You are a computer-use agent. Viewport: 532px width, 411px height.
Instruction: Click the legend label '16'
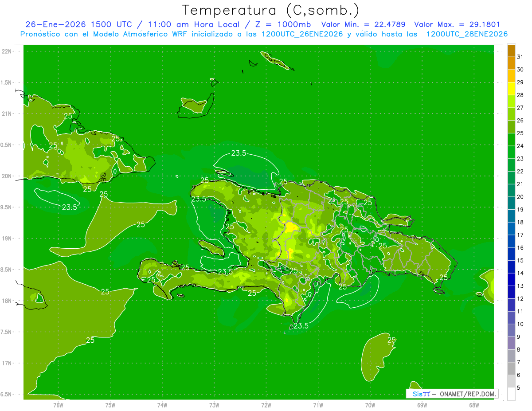[520, 248]
